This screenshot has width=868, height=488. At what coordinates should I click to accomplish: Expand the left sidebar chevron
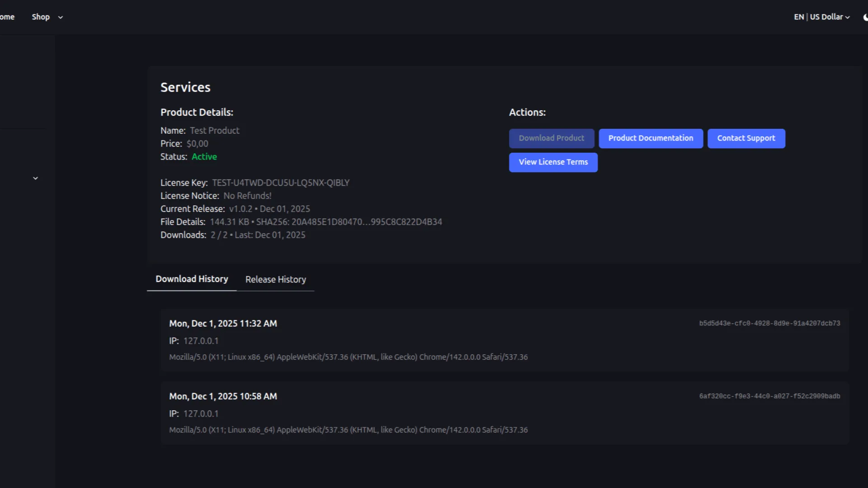coord(35,178)
